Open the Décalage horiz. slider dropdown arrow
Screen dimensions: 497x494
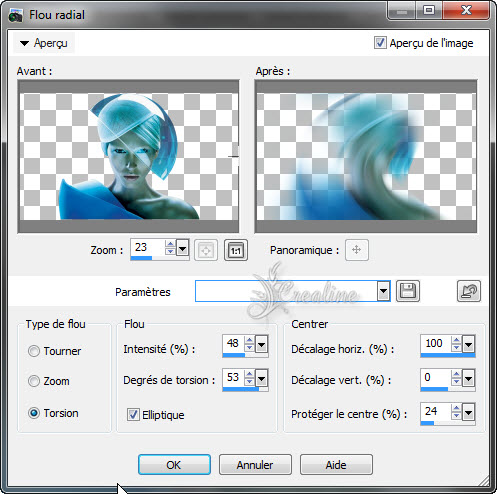pos(468,344)
